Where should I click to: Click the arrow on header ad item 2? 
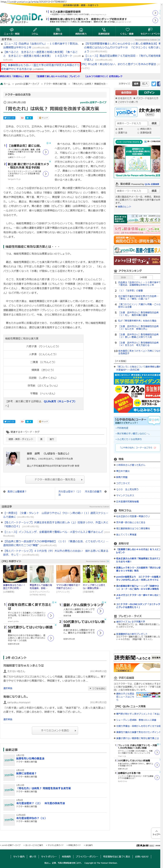point(155,21)
